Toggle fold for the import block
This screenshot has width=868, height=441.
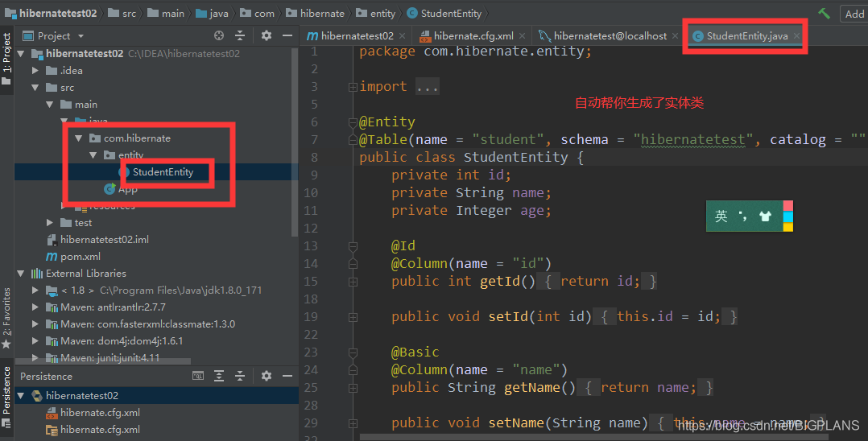tap(352, 86)
